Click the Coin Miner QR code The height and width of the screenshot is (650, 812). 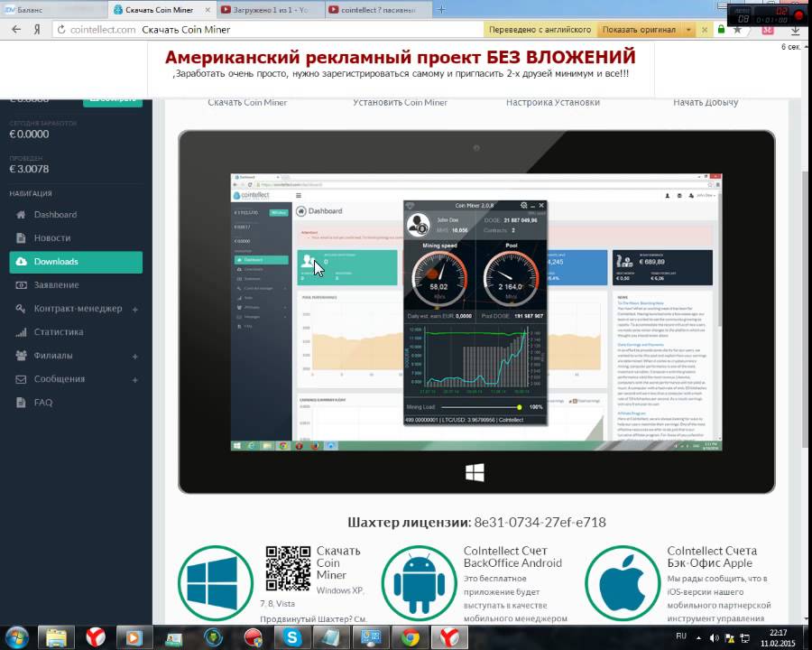click(288, 568)
